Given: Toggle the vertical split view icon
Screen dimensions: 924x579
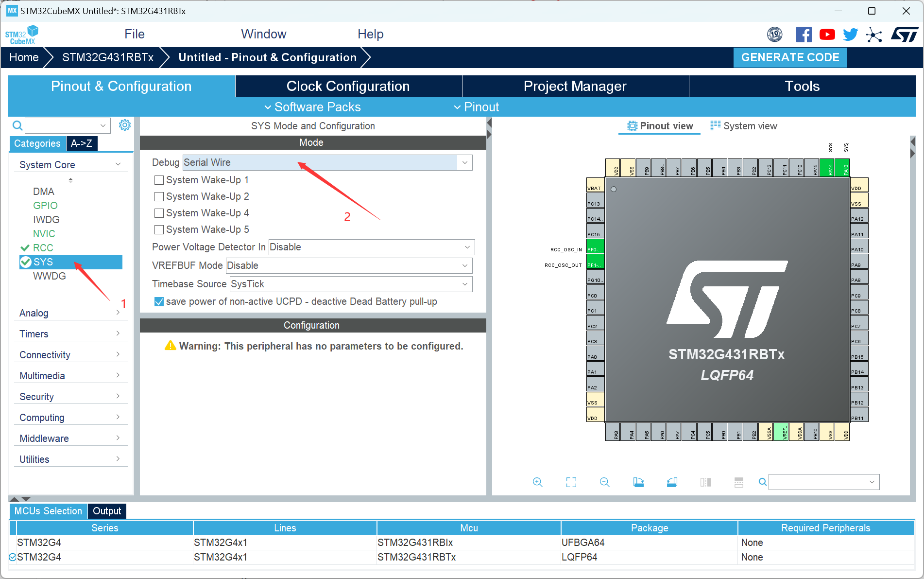Looking at the screenshot, I should [705, 482].
